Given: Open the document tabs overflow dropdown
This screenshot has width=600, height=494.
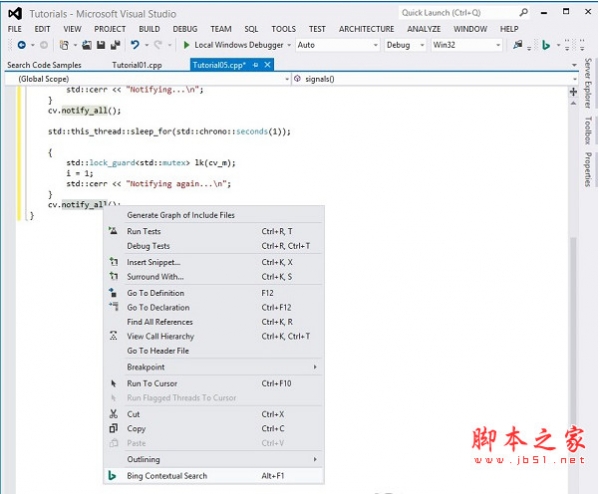Looking at the screenshot, I should [574, 65].
